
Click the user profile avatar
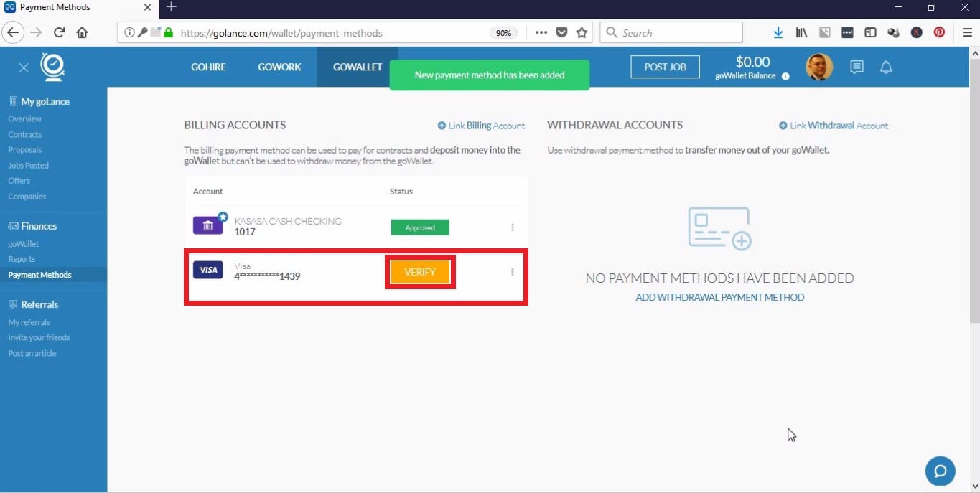tap(819, 67)
